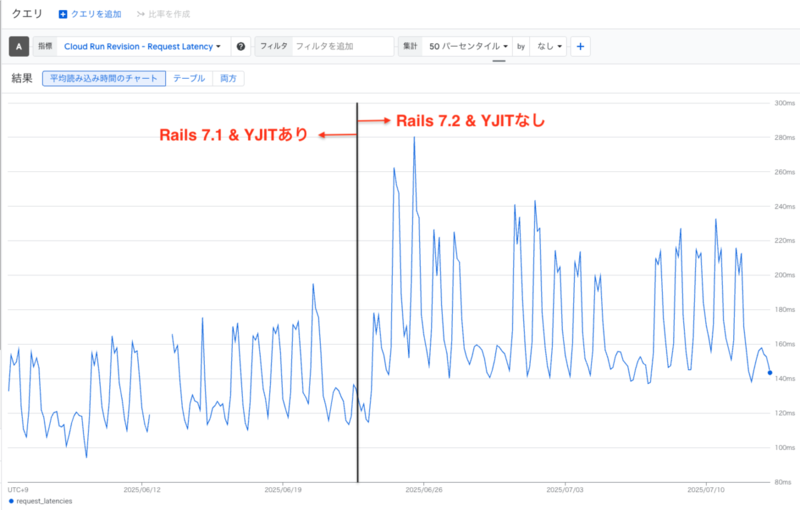Click the blue plus add button
Image resolution: width=800 pixels, height=510 pixels.
580,46
